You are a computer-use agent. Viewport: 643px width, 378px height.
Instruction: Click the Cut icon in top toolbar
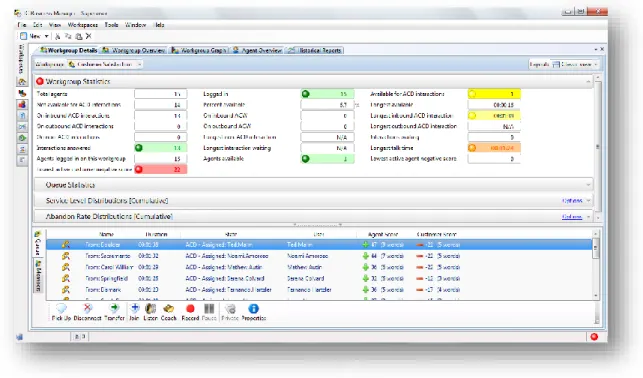tap(57, 36)
